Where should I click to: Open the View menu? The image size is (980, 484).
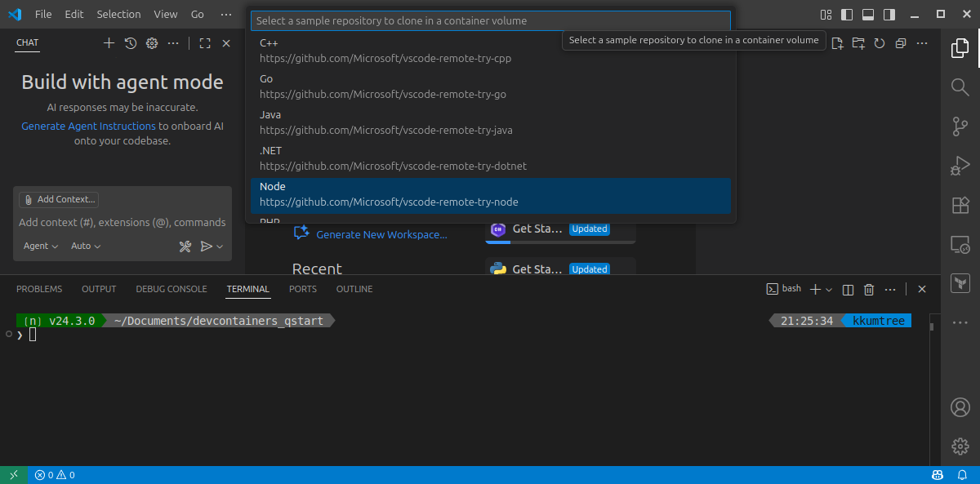[x=166, y=14]
